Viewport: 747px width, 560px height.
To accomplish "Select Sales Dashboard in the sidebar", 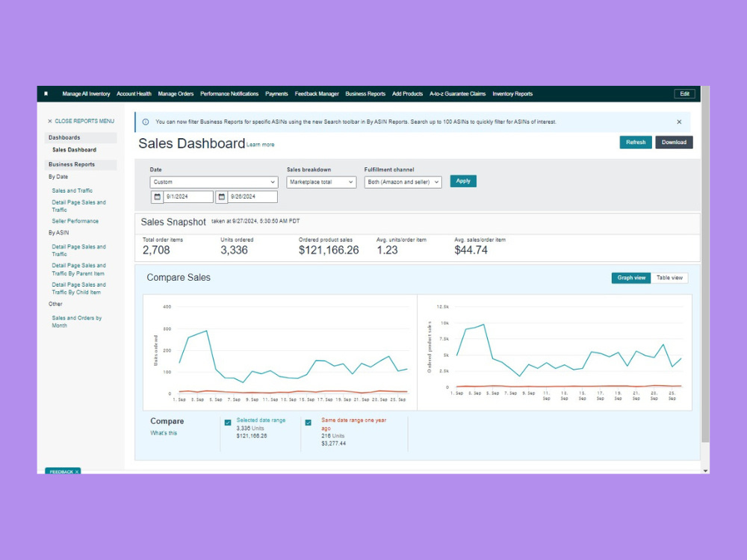I will [74, 149].
